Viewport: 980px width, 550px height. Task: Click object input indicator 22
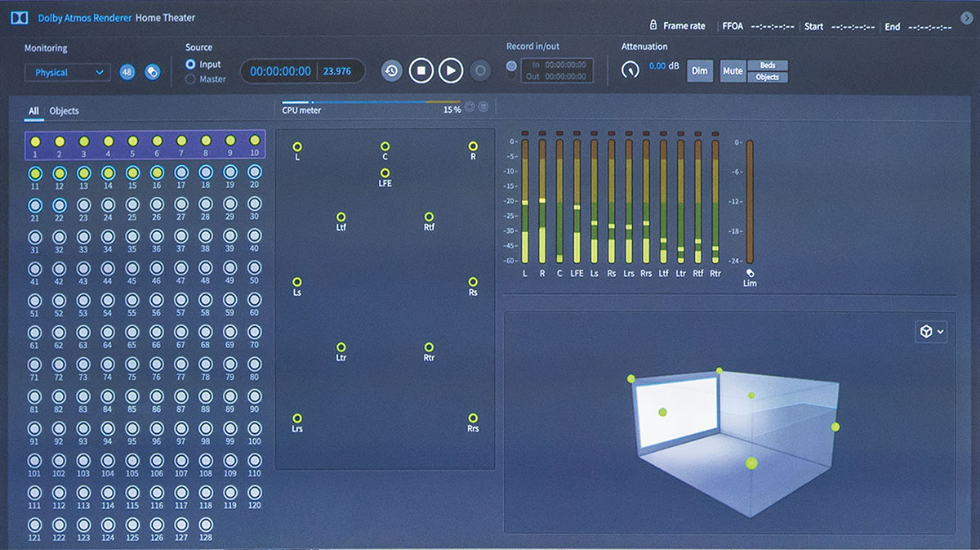(x=59, y=205)
